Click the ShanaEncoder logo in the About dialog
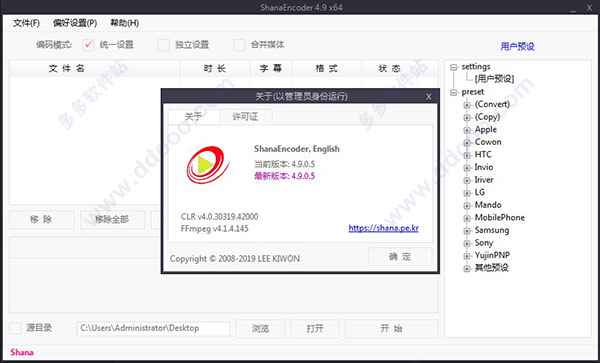Image resolution: width=600 pixels, height=363 pixels. click(x=208, y=164)
